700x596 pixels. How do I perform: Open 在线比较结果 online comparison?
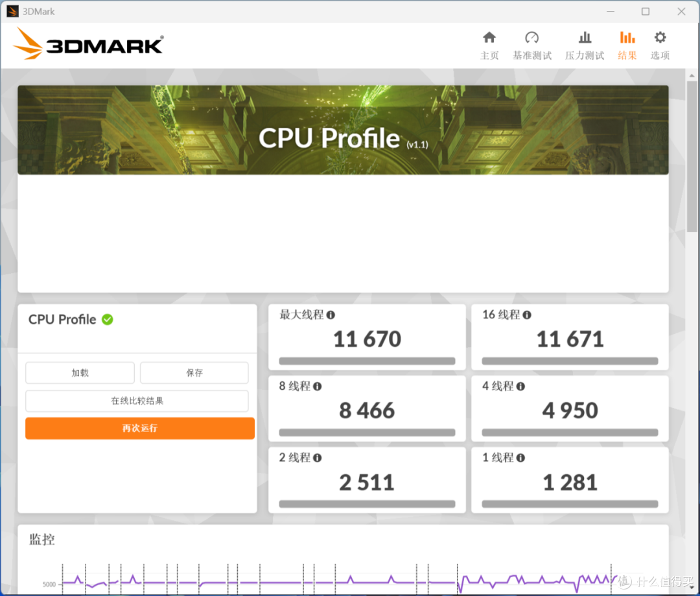coord(137,401)
